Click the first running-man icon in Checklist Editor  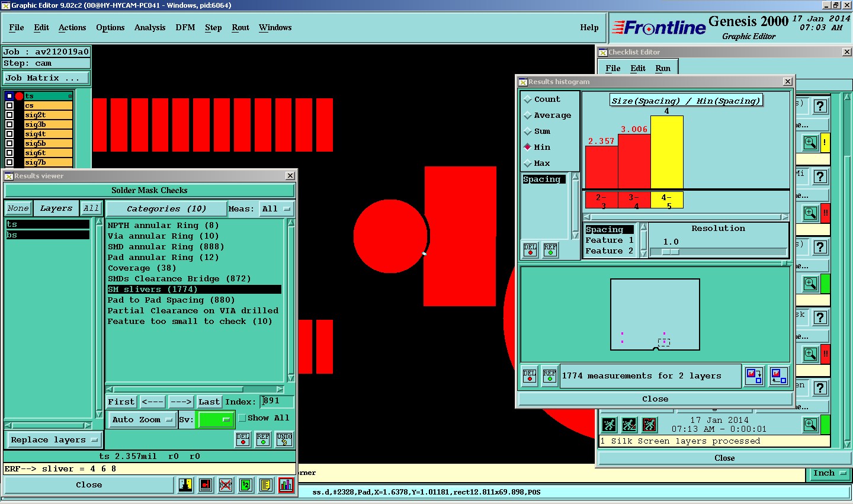point(609,425)
